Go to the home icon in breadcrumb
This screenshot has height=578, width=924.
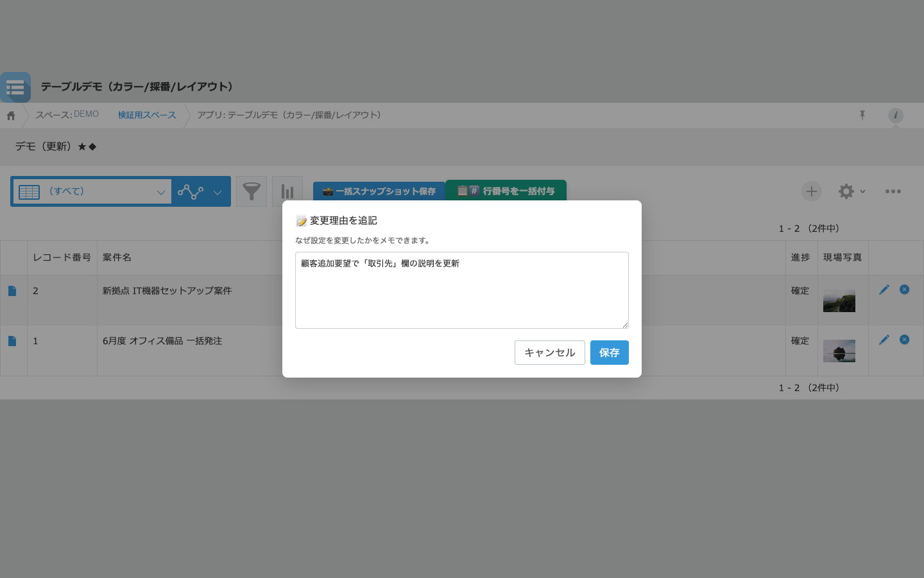click(x=11, y=116)
